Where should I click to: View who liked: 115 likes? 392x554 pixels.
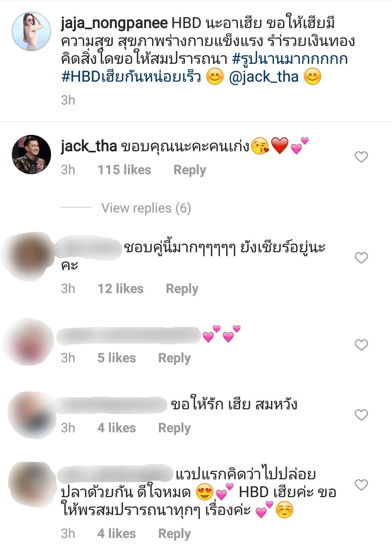(x=124, y=170)
